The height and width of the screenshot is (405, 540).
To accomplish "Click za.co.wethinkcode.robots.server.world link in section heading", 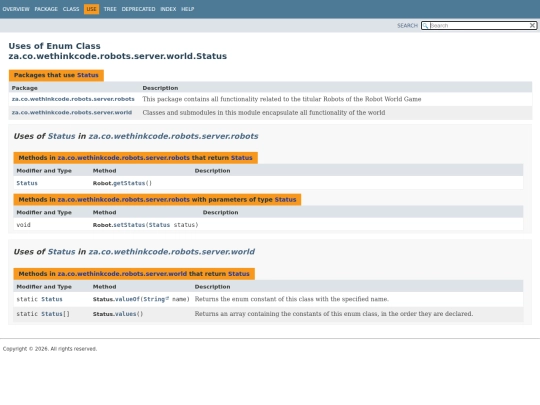I will point(172,252).
